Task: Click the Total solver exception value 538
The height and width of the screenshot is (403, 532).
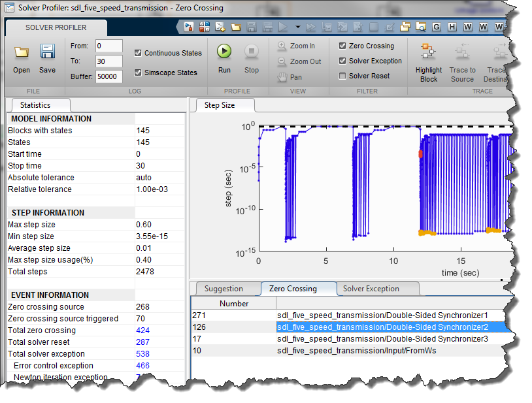Action: point(142,354)
